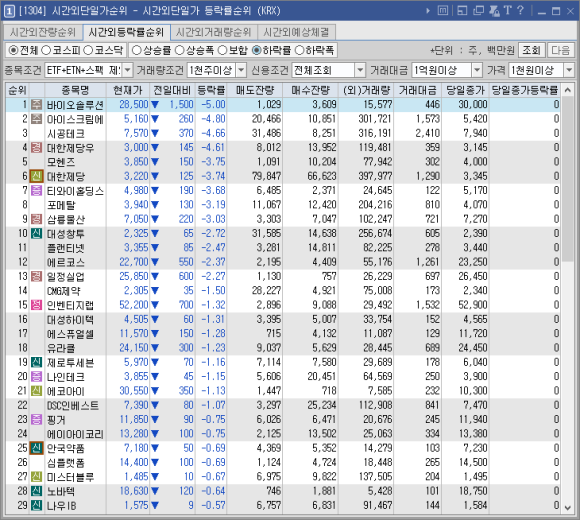Click the 신 badge beside 대한제당
This screenshot has width=580, height=520.
(36, 176)
